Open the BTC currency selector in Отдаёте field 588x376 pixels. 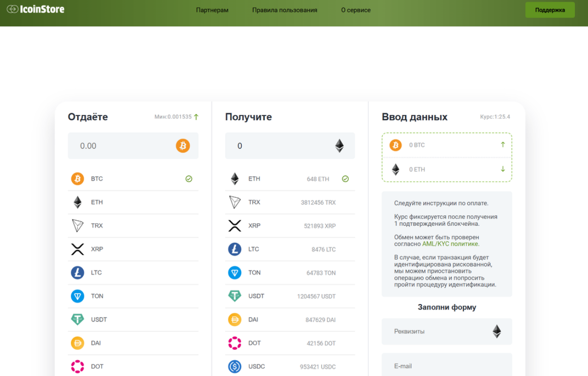point(182,146)
